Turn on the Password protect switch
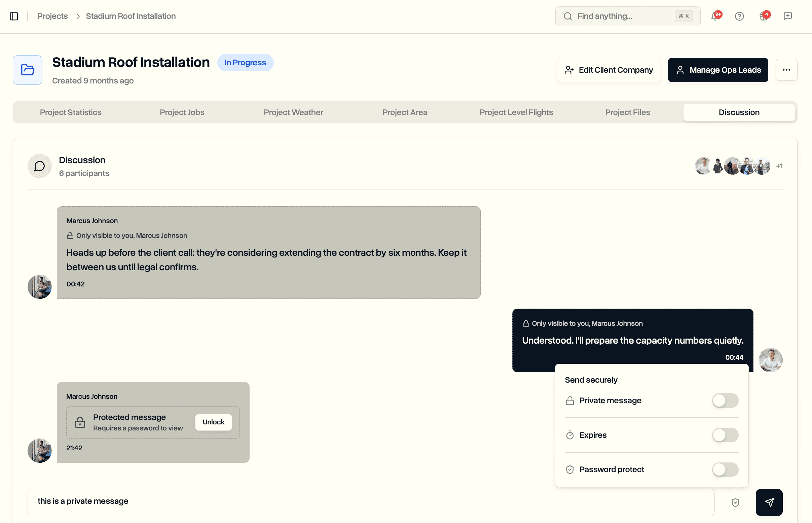812x523 pixels. pos(725,470)
